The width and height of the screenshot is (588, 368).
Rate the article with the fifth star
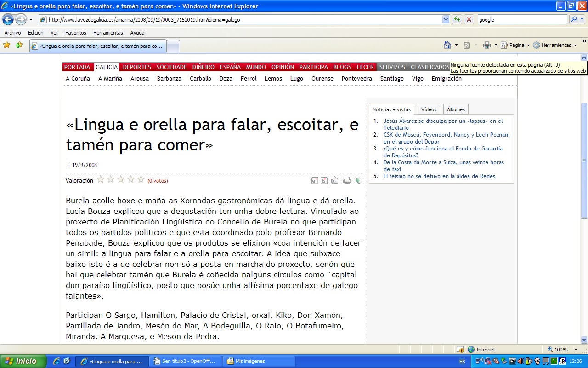coord(141,179)
